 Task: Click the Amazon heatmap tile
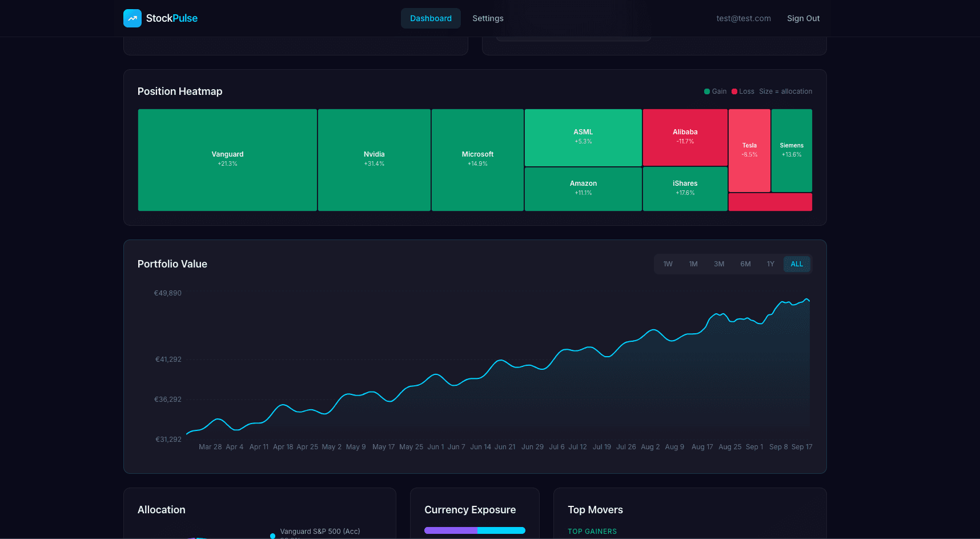click(x=583, y=189)
